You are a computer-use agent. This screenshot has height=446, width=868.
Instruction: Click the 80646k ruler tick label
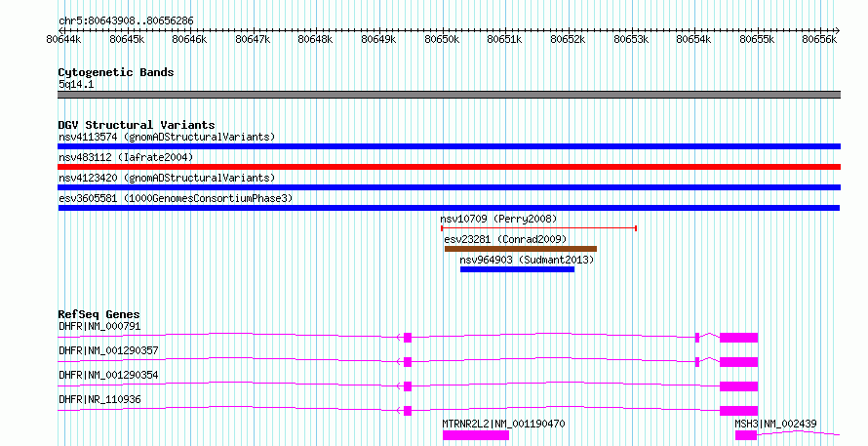189,39
